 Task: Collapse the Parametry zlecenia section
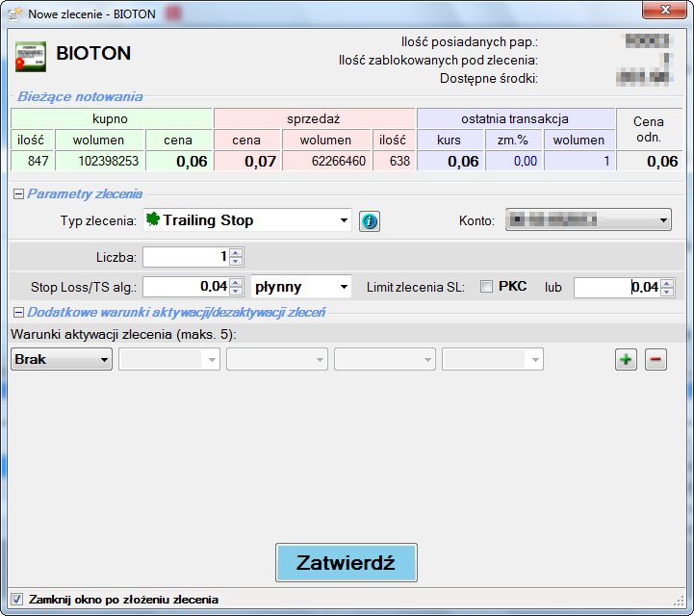pyautogui.click(x=18, y=193)
